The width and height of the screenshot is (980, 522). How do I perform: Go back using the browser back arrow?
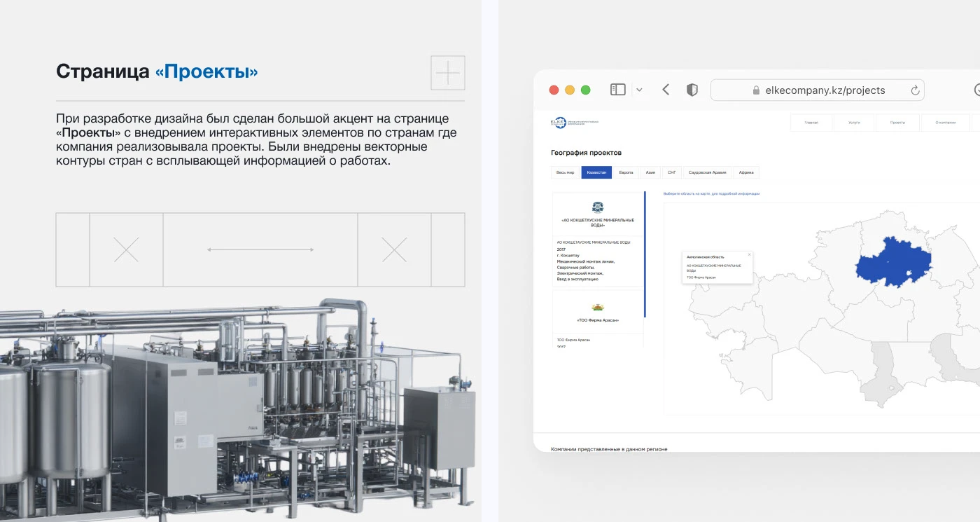(666, 90)
